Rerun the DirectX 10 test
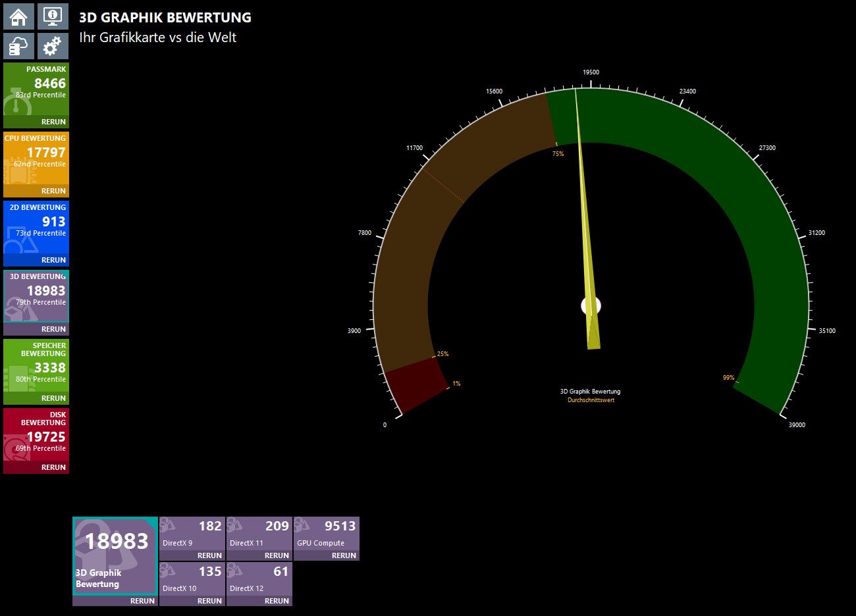 pyautogui.click(x=209, y=601)
